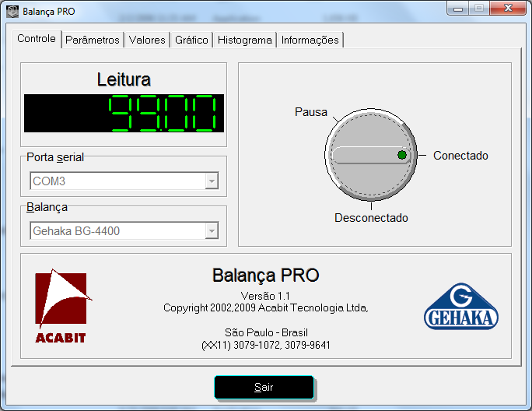Set the rotary knob to Conectado

[x=460, y=156]
